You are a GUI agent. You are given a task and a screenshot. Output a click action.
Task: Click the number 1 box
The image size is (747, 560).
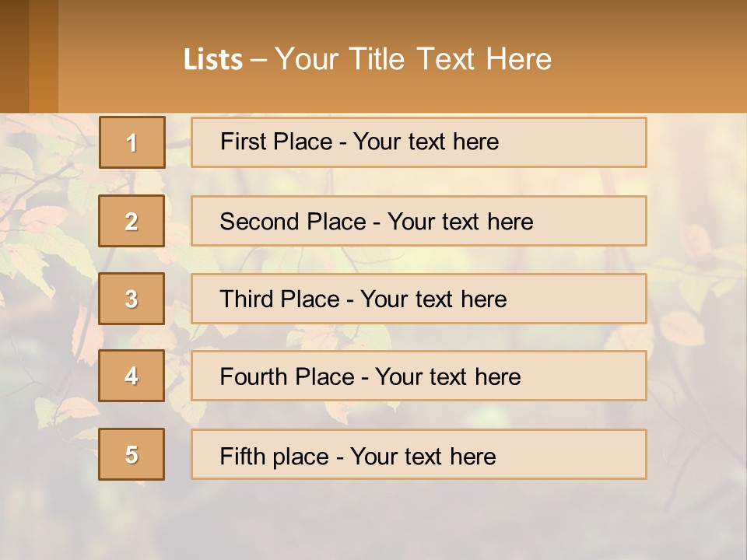132,142
